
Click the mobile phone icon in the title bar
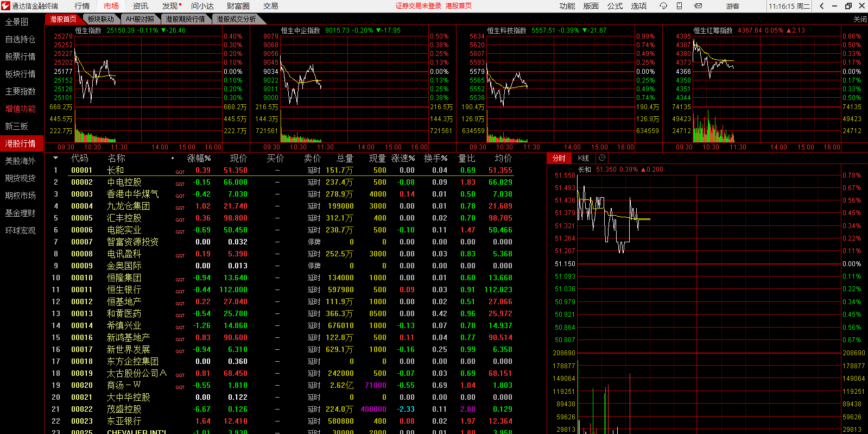point(679,6)
